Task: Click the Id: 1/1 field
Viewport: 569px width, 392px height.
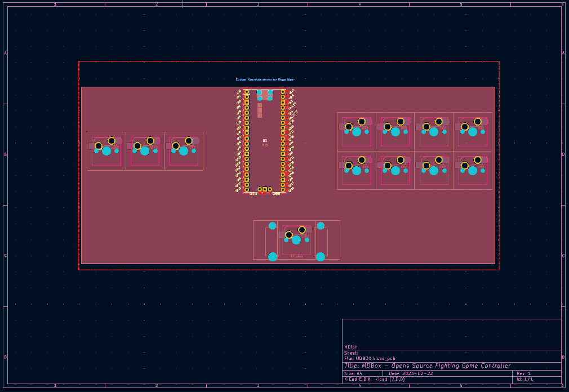Action: click(524, 379)
